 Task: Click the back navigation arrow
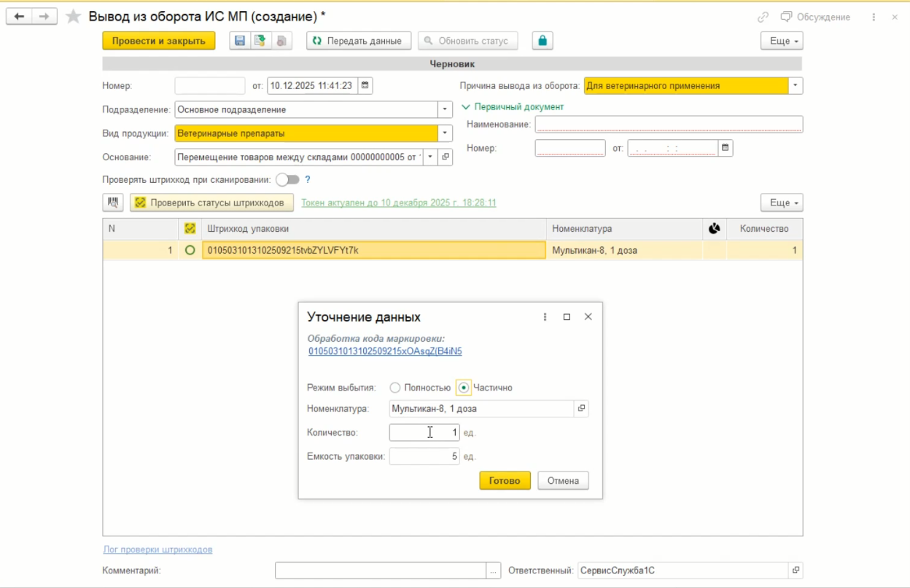19,17
